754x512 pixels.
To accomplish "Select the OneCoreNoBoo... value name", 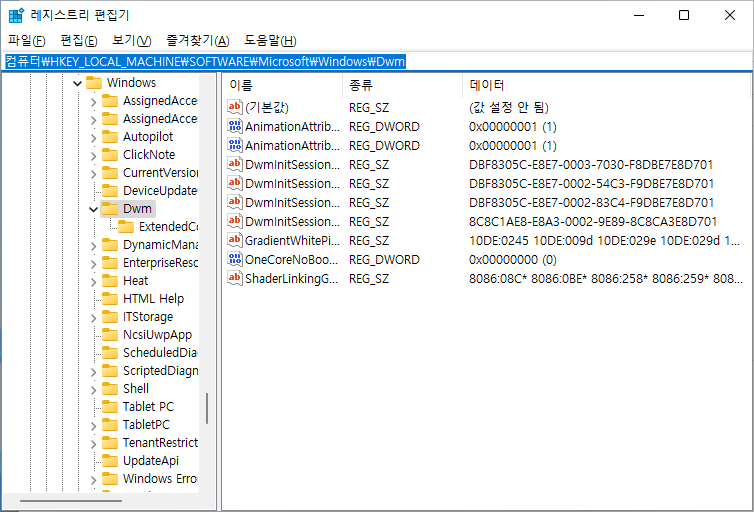I will pyautogui.click(x=291, y=260).
